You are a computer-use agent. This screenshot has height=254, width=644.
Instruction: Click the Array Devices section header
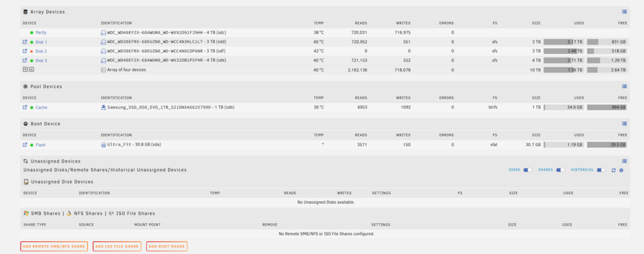[x=325, y=12]
